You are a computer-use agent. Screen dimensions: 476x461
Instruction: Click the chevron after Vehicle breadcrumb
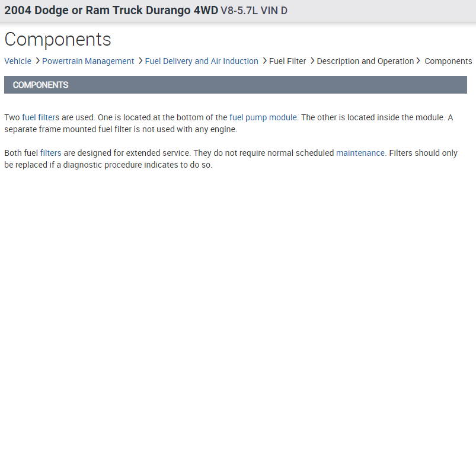[x=38, y=60]
